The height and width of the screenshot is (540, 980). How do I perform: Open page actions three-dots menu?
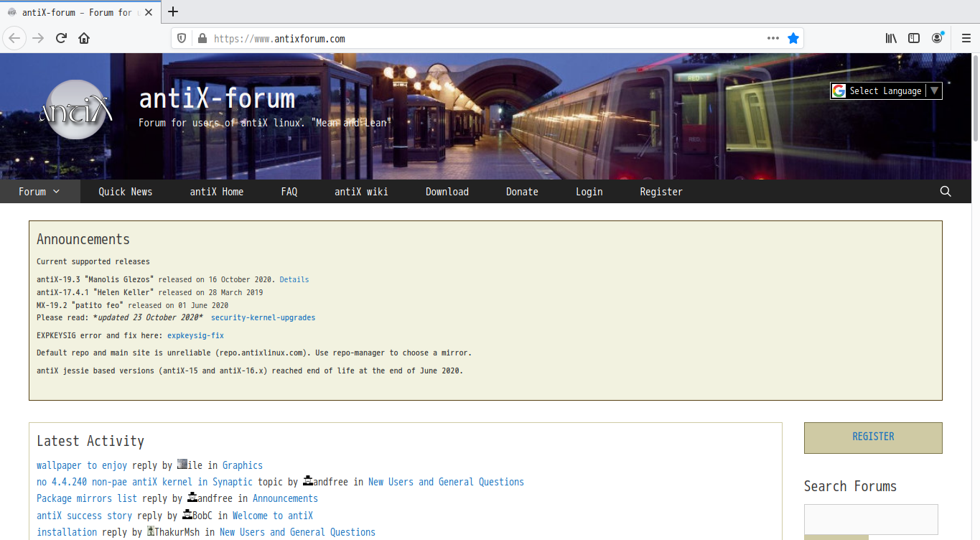(x=773, y=38)
